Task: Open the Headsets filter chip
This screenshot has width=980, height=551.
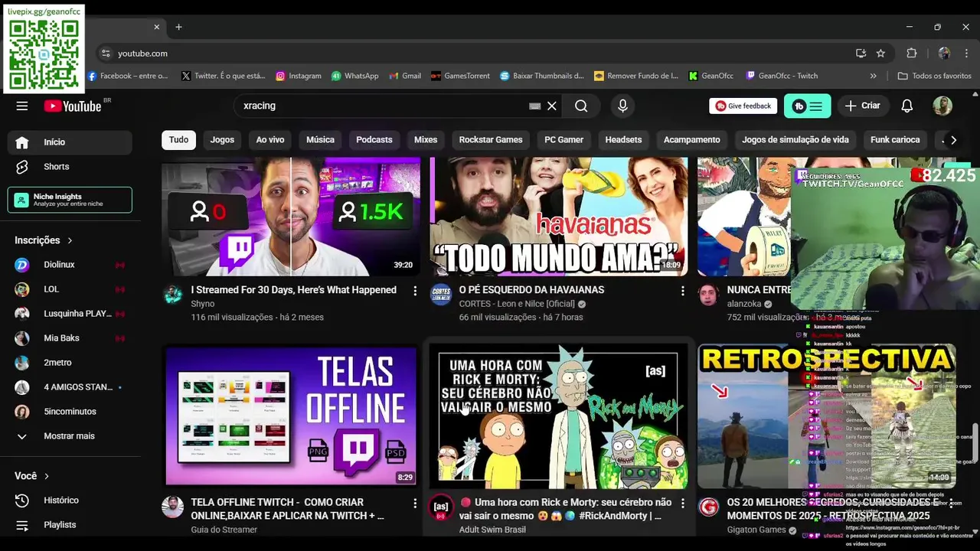Action: [623, 140]
